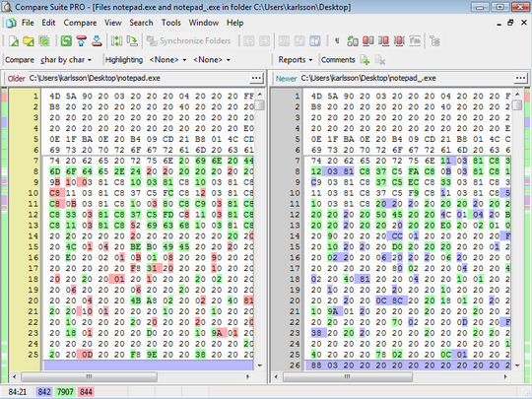Restore the inner document window
The image size is (532, 399).
[510, 23]
